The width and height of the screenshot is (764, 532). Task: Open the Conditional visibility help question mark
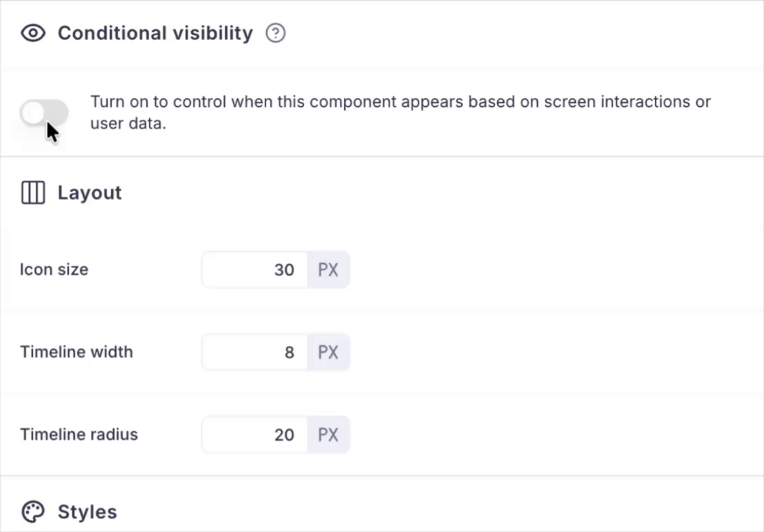coord(276,33)
